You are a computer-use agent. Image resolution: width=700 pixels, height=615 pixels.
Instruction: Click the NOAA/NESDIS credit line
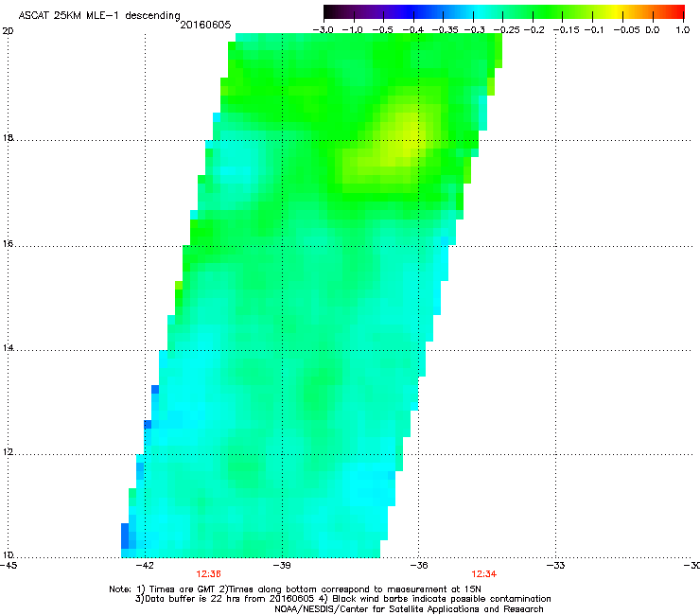point(409,609)
